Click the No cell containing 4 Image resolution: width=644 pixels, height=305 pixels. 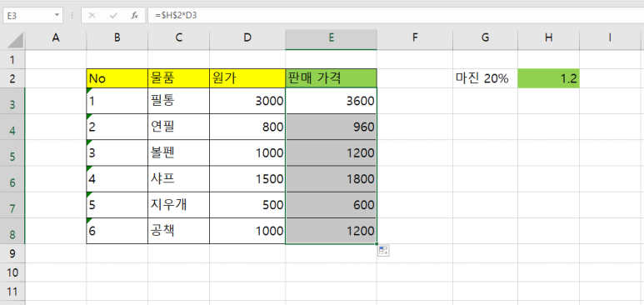coord(117,178)
